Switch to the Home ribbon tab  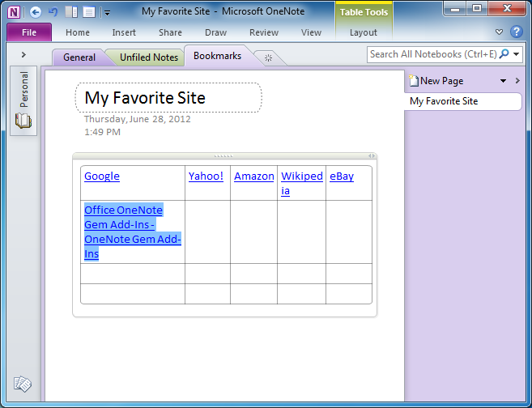click(78, 32)
